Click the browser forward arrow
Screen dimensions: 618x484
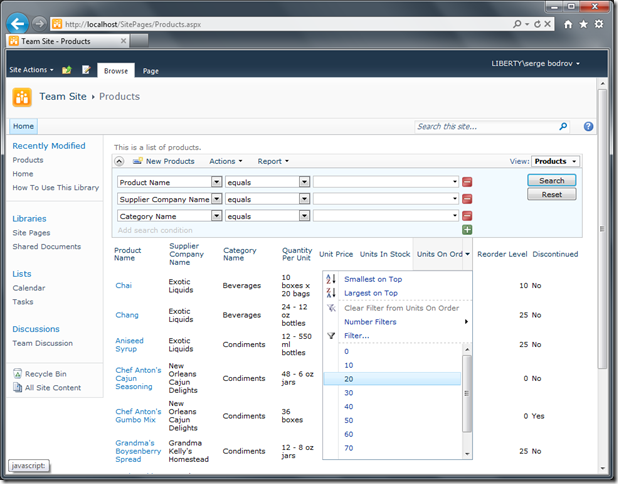[x=39, y=24]
